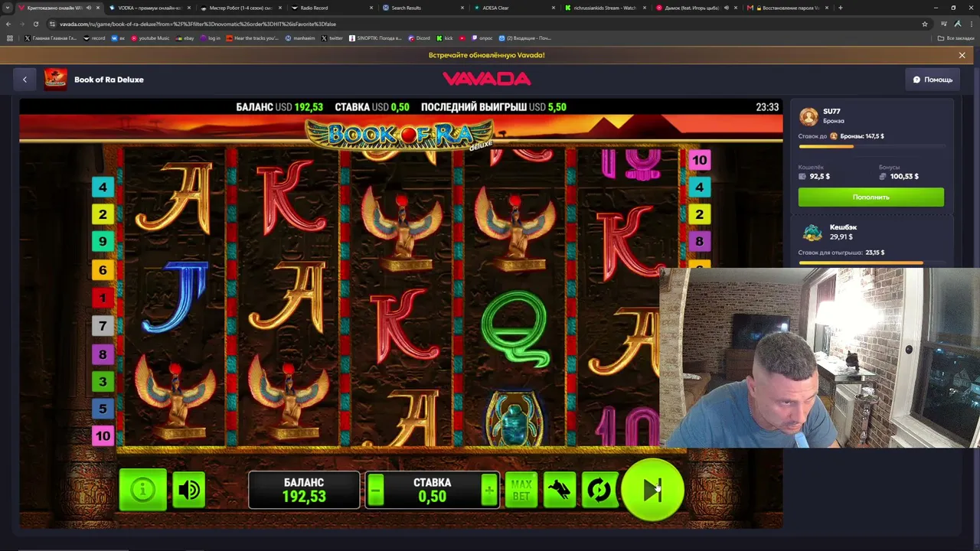Click the browser address bar URL
Screen dimensions: 980x551
198,24
